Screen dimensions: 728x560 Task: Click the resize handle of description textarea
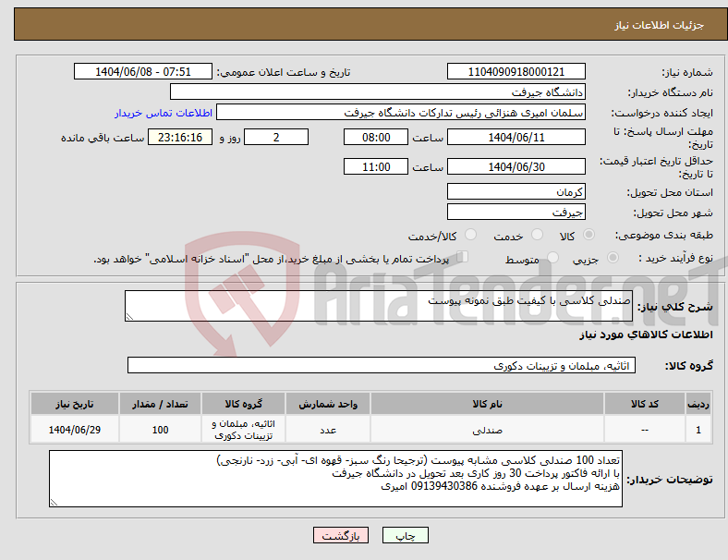129,317
